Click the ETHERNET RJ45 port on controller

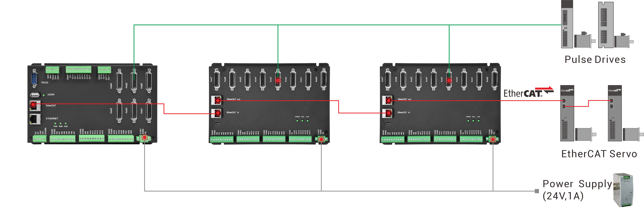pyautogui.click(x=35, y=119)
